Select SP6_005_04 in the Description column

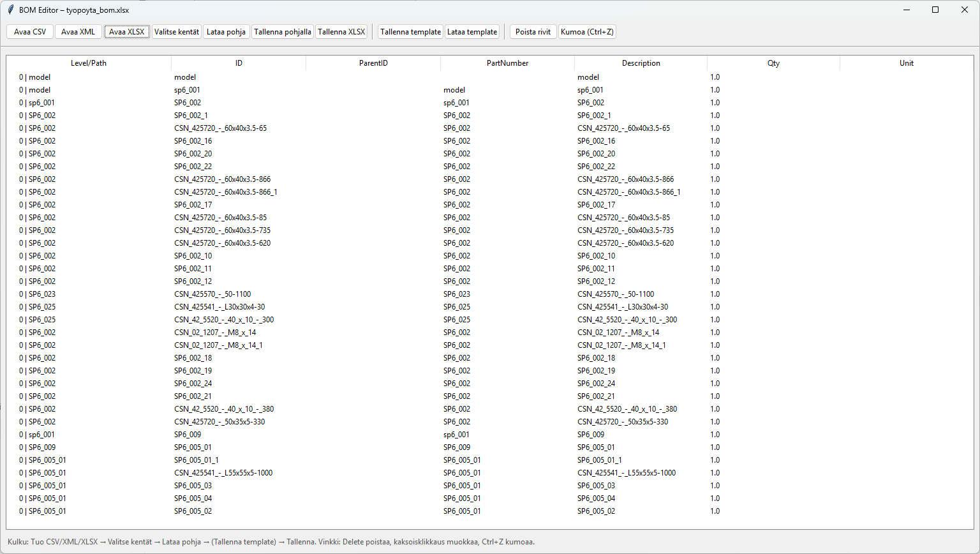596,498
